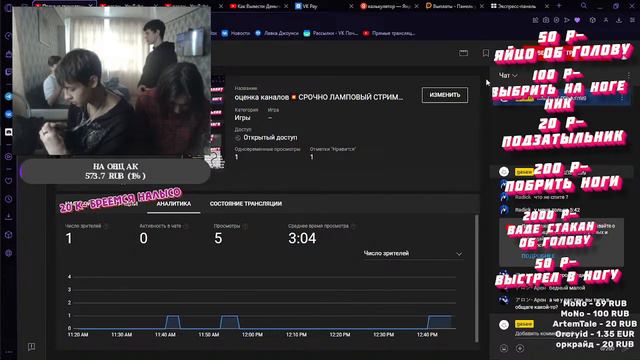Open a new browser tab with plus

559,6
